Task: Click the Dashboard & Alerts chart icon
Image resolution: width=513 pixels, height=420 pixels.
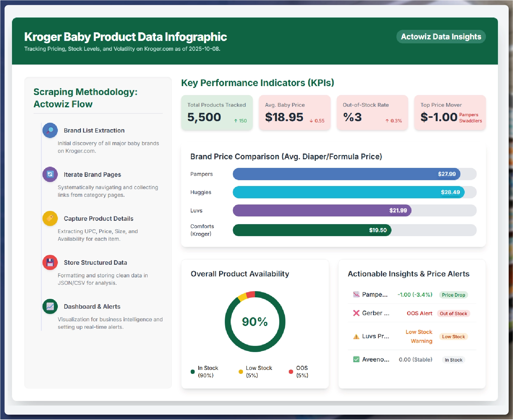Action: click(50, 306)
